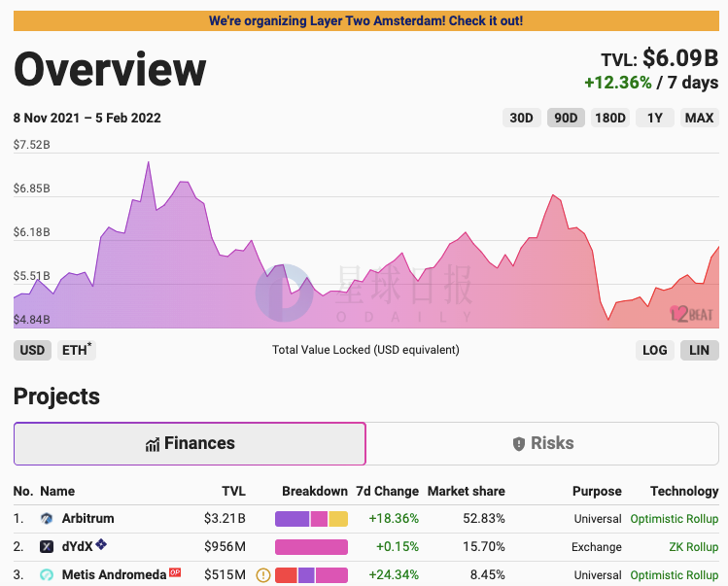
Task: Click dYdX's pink breakdown bar
Action: click(x=312, y=547)
